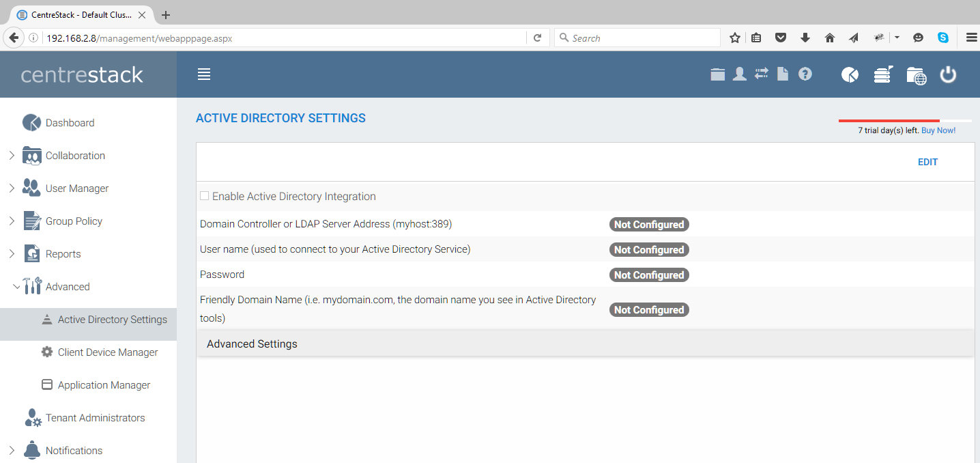Screen dimensions: 980x463
Task: Click the user profile icon in the top bar
Action: point(740,74)
